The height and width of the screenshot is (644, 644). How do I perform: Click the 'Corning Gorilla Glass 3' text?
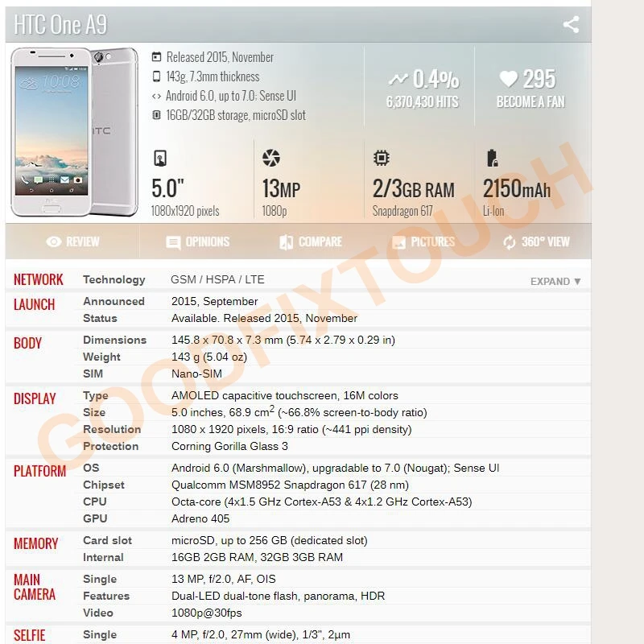coord(229,446)
